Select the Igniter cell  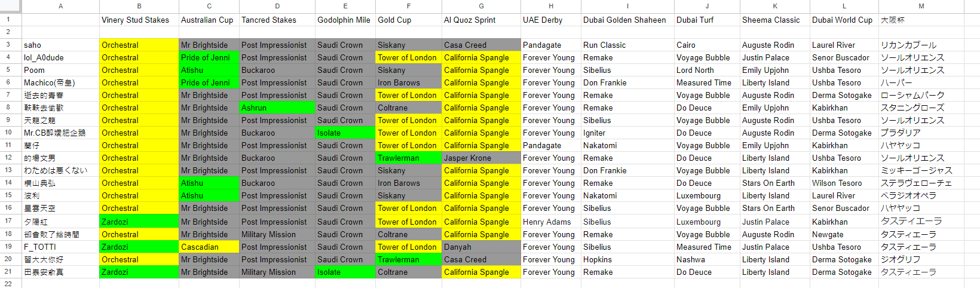point(627,133)
